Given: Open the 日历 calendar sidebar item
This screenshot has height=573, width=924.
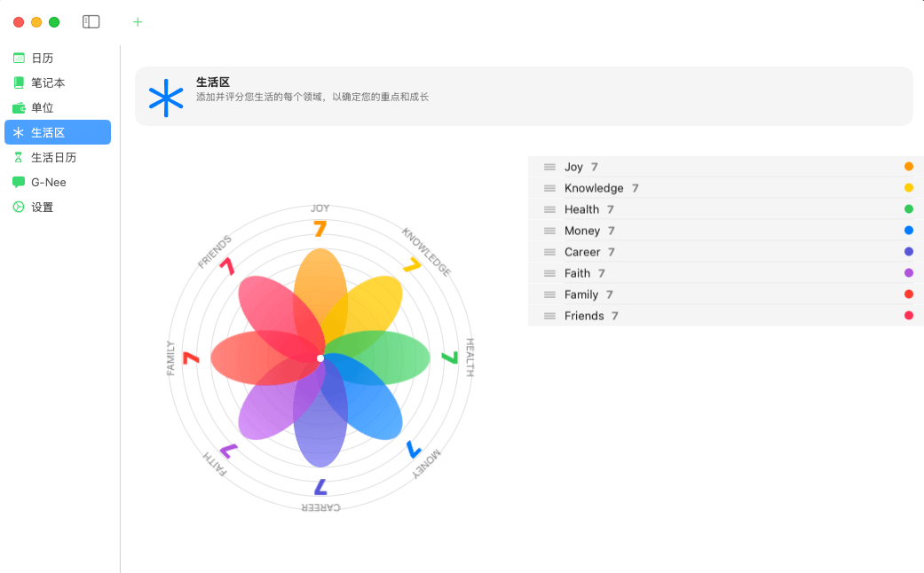Looking at the screenshot, I should pyautogui.click(x=43, y=58).
